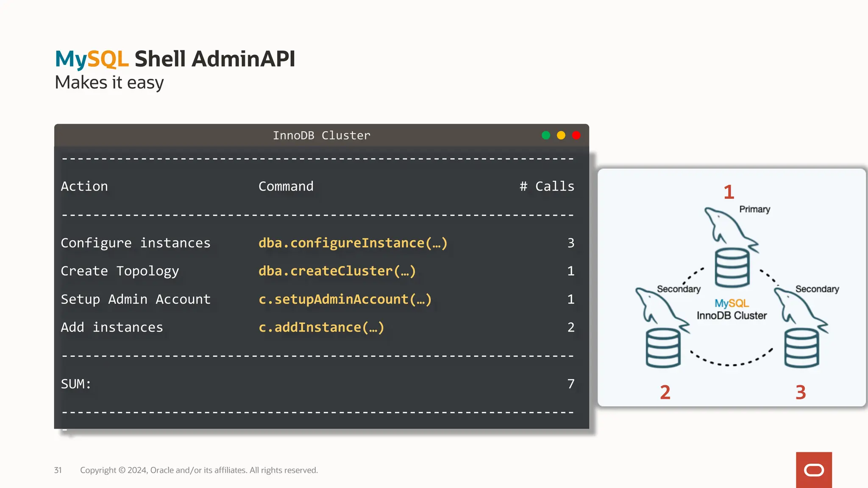The height and width of the screenshot is (488, 868).
Task: Click the SUM value 7
Action: pyautogui.click(x=570, y=384)
